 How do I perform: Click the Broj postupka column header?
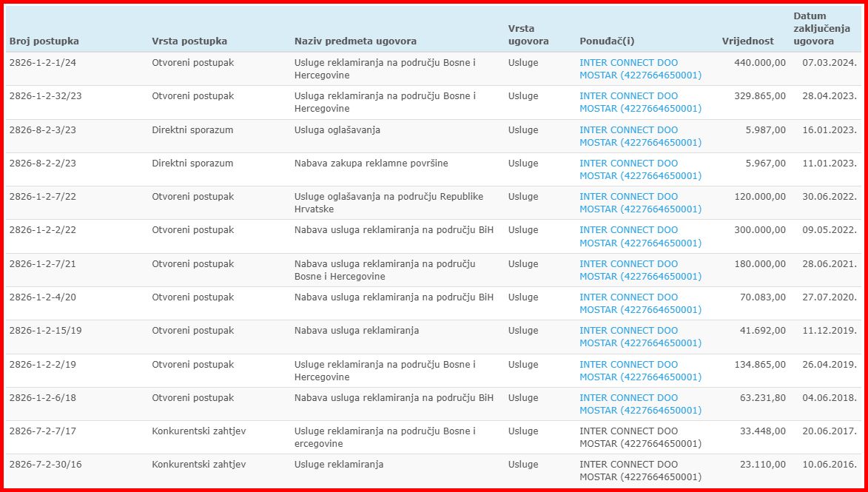pyautogui.click(x=44, y=41)
